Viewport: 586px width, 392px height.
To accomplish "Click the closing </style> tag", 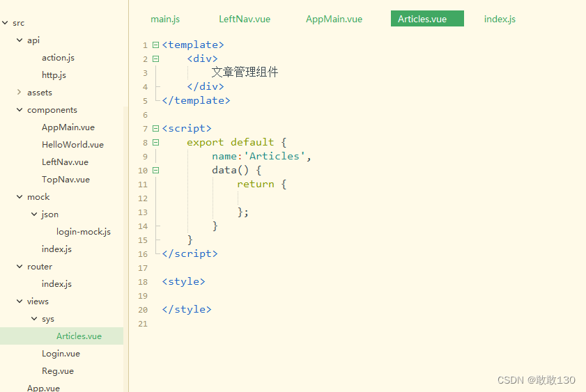I will 187,310.
